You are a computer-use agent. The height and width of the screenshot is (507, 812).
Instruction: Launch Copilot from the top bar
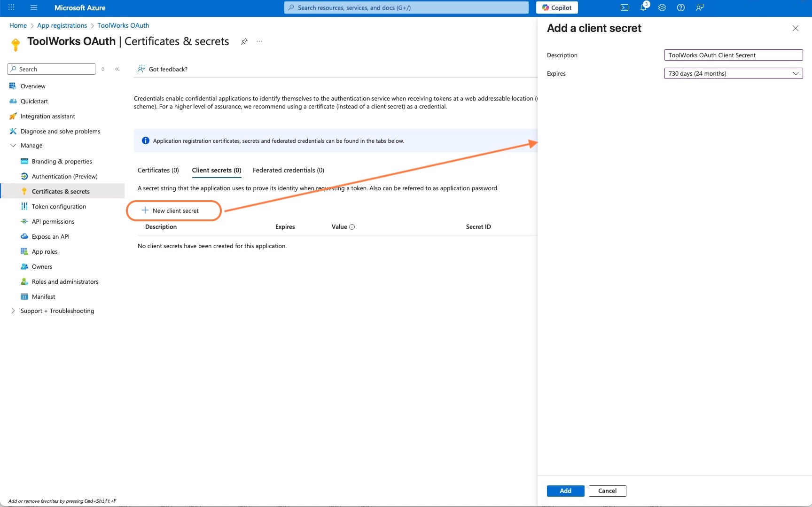tap(556, 8)
